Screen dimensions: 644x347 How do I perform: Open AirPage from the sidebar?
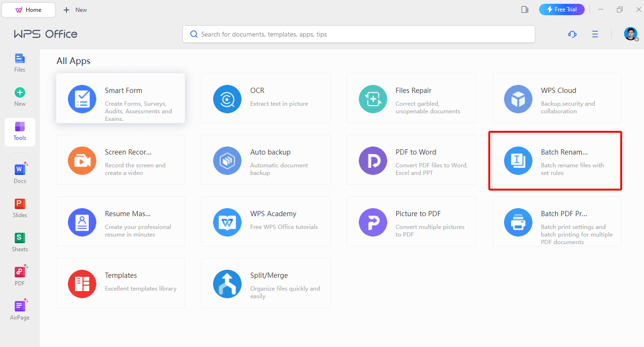coord(19,309)
